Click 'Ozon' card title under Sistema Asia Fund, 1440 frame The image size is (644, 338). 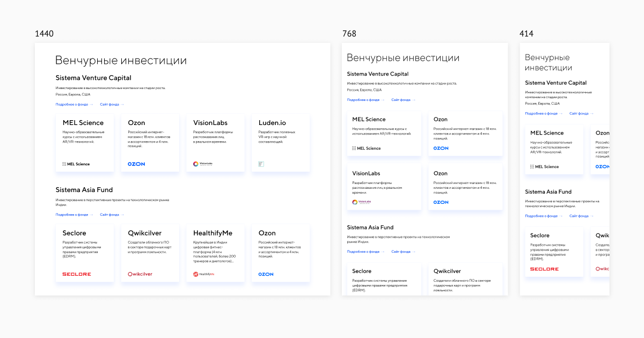[x=267, y=233]
